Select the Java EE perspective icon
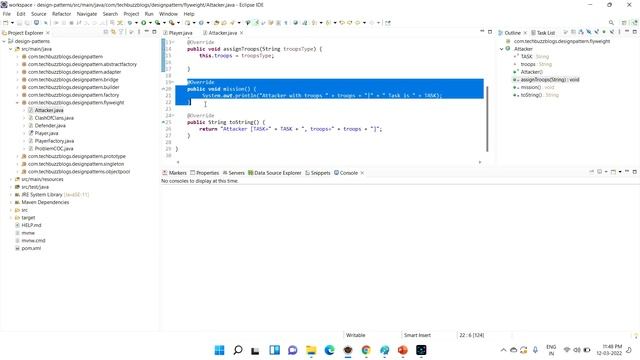 click(x=634, y=22)
